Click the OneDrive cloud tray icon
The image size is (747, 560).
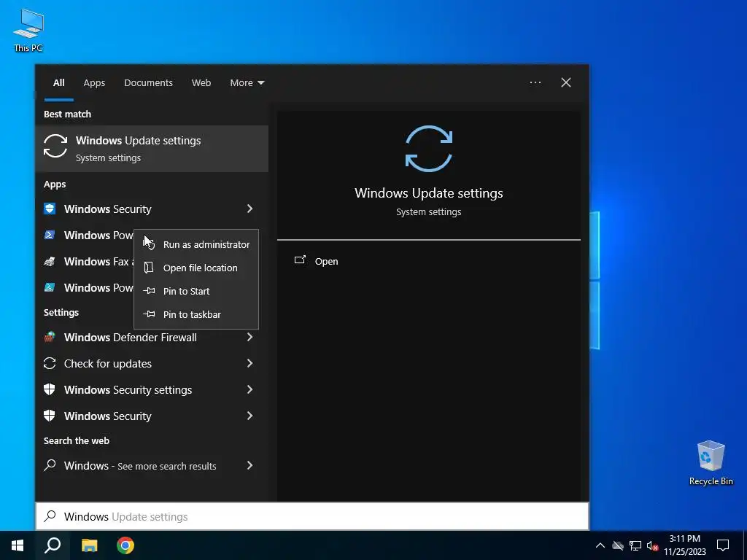coord(618,545)
